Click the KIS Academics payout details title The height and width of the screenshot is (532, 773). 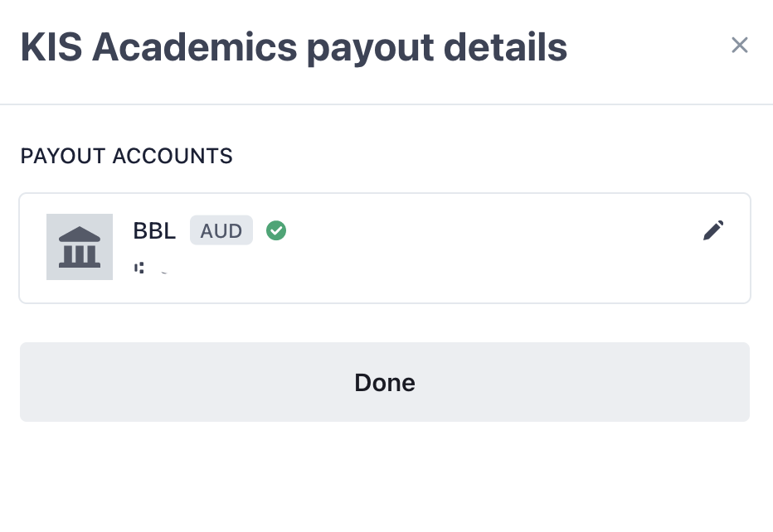294,47
